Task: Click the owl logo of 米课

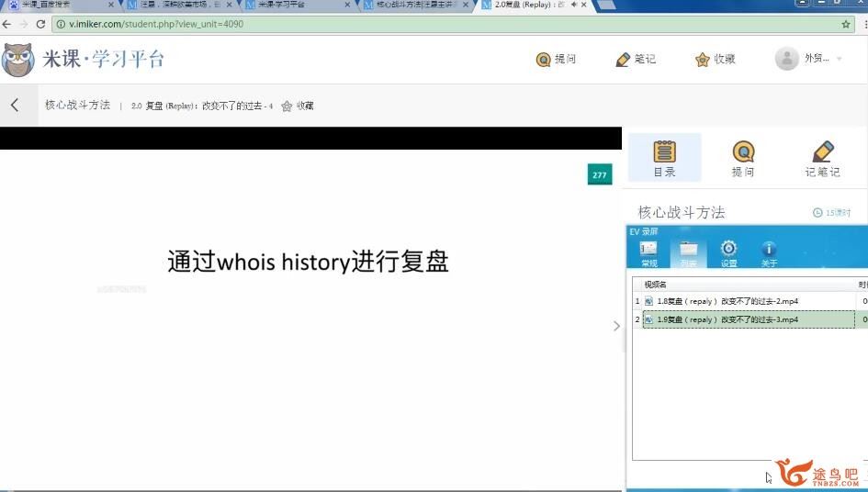Action: pyautogui.click(x=17, y=60)
